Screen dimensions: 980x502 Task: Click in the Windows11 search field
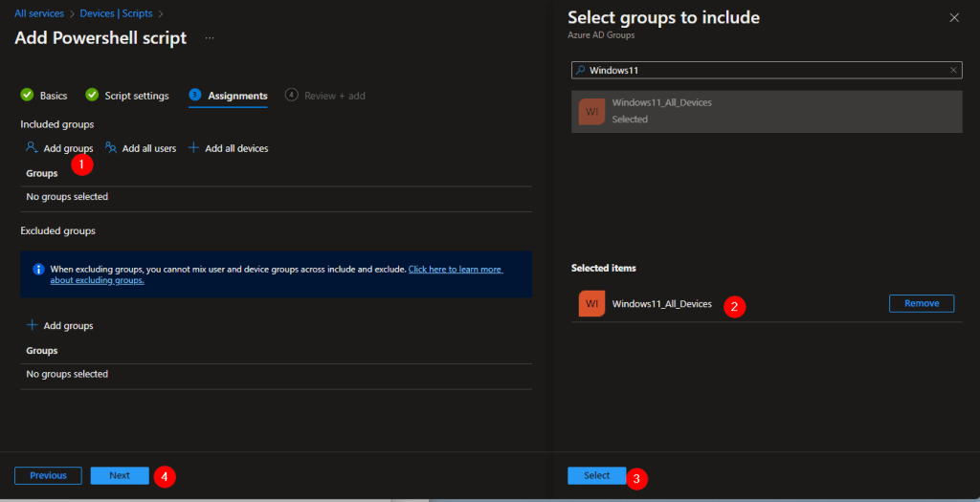(766, 70)
